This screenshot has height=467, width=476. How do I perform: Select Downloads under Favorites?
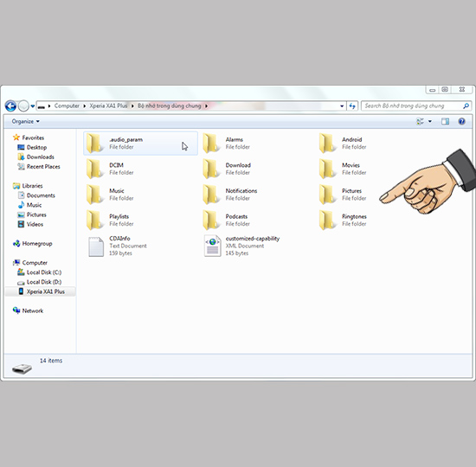[x=41, y=157]
